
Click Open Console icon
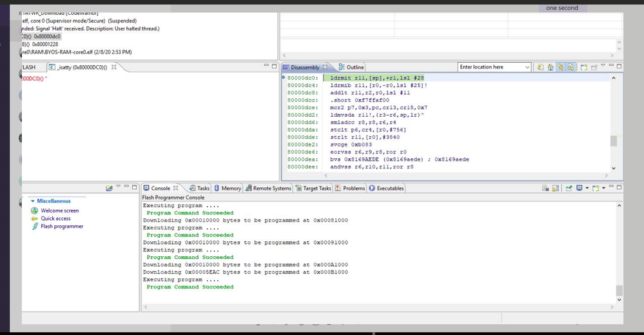click(x=596, y=188)
